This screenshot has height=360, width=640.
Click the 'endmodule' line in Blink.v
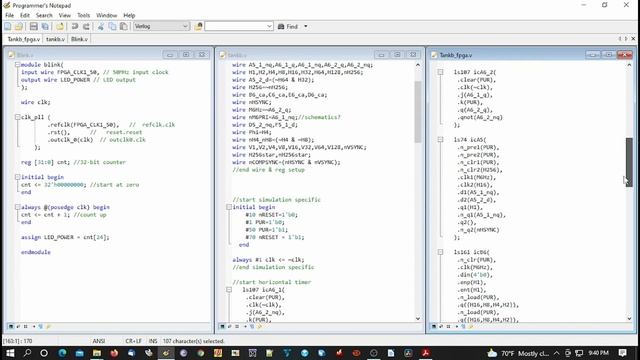coord(36,252)
